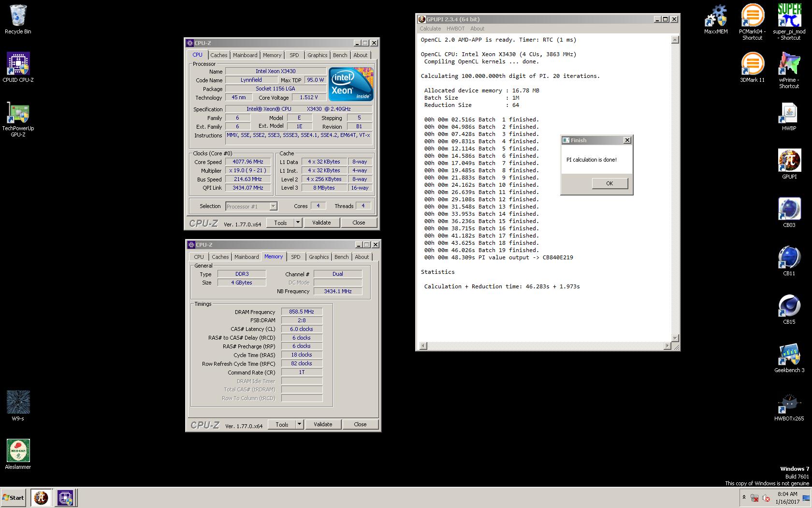Open the CB11 Cinebench icon
This screenshot has width=812, height=508.
789,261
